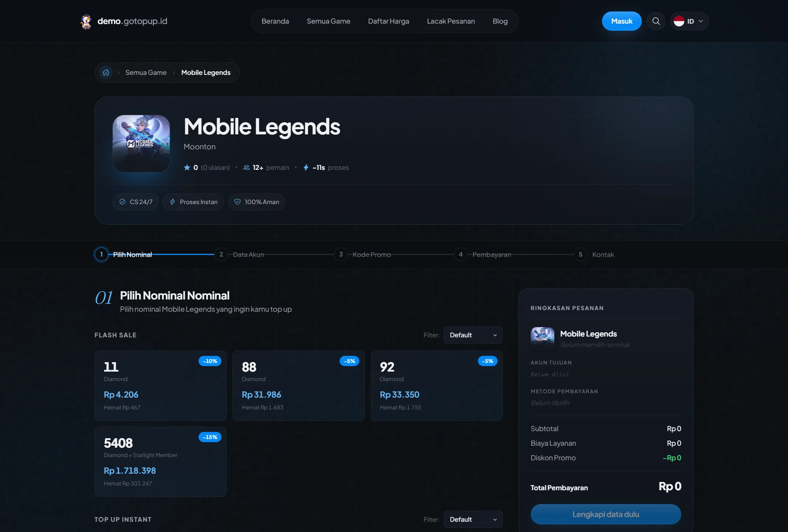Choose the 11 Diamond package
The height and width of the screenshot is (532, 788).
tap(160, 386)
